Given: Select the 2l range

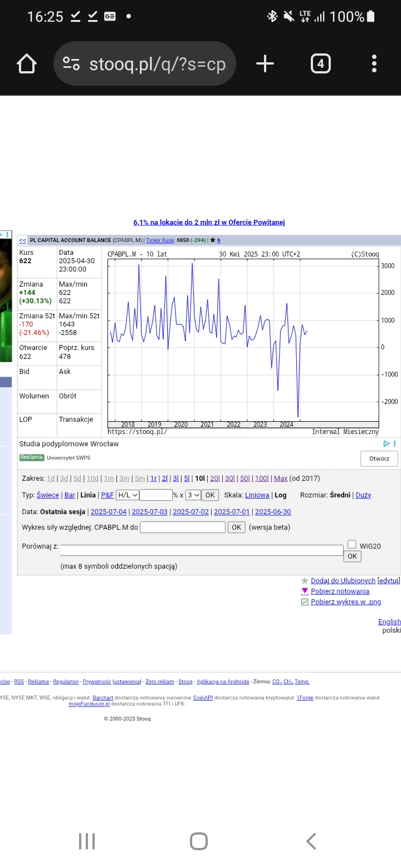Looking at the screenshot, I should coord(165,479).
